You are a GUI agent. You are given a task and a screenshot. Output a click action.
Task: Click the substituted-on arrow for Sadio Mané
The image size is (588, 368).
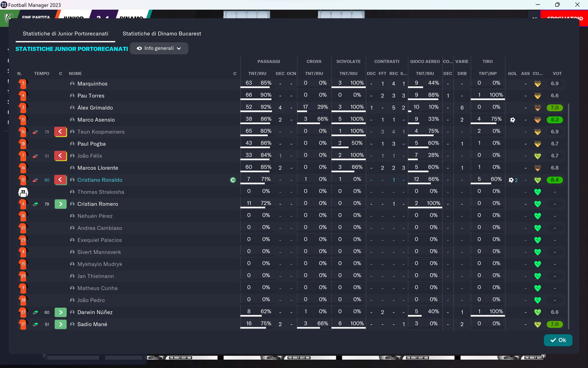point(60,324)
